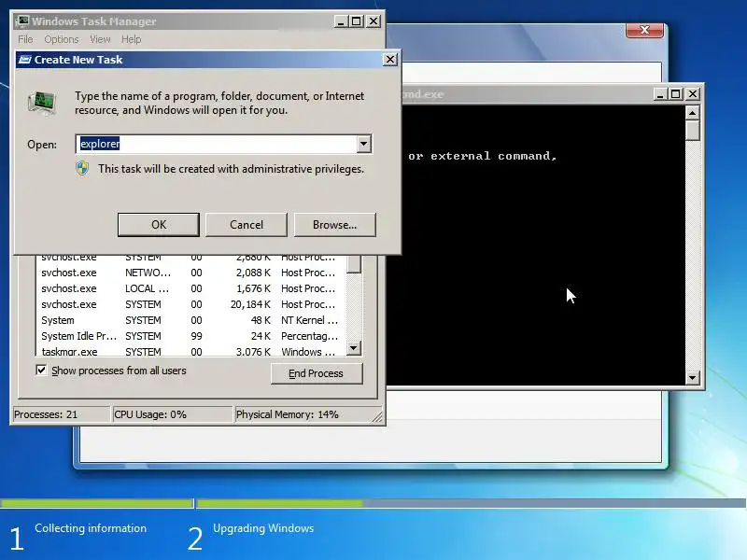Click the process list scroll down arrow
The width and height of the screenshot is (747, 560).
(x=354, y=348)
